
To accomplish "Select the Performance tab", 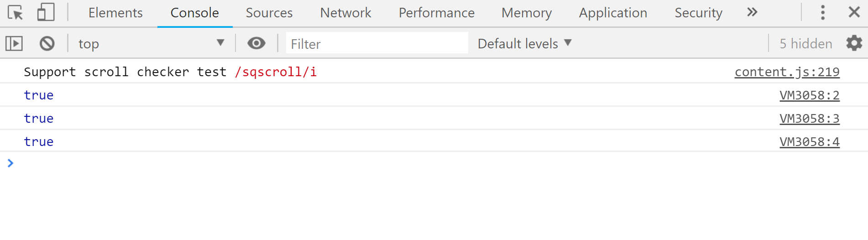I will 437,13.
